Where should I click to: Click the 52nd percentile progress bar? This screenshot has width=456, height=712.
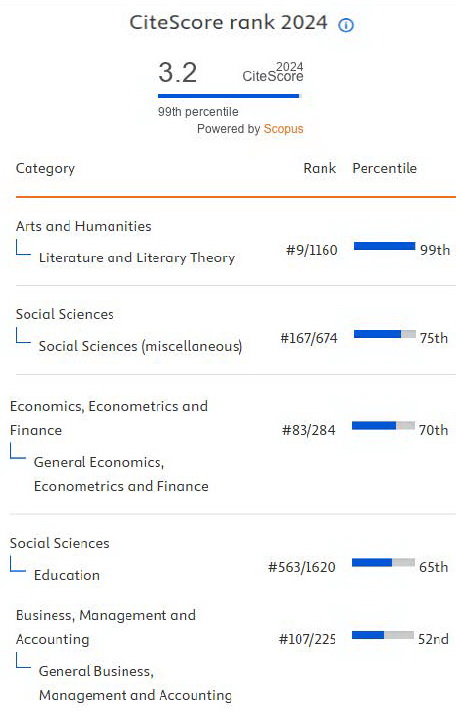[x=383, y=635]
